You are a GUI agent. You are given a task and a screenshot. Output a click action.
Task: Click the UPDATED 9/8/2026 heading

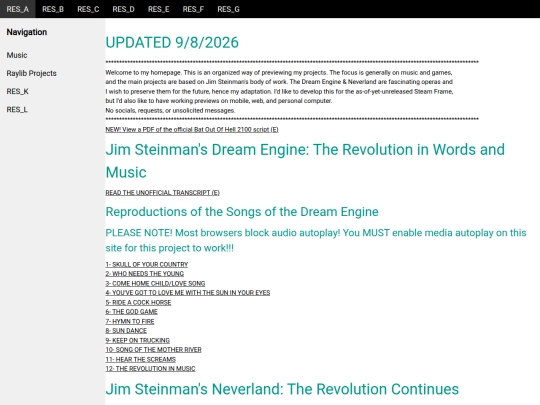(x=172, y=43)
